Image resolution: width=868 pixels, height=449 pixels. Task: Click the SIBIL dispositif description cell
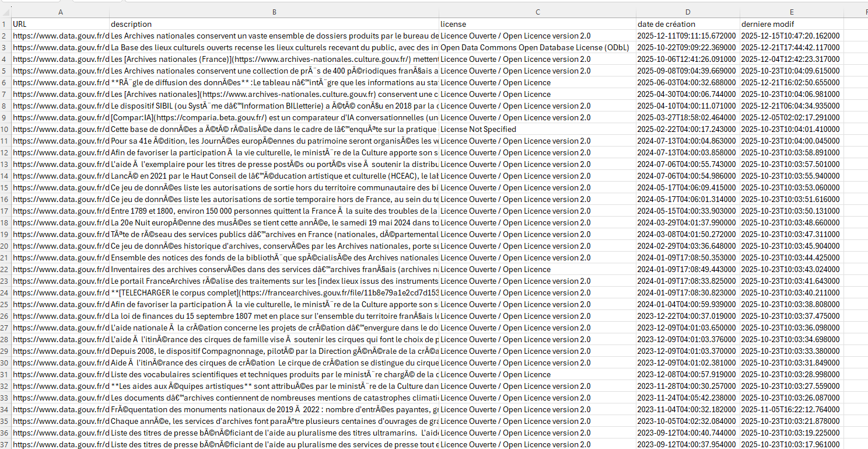(274, 106)
